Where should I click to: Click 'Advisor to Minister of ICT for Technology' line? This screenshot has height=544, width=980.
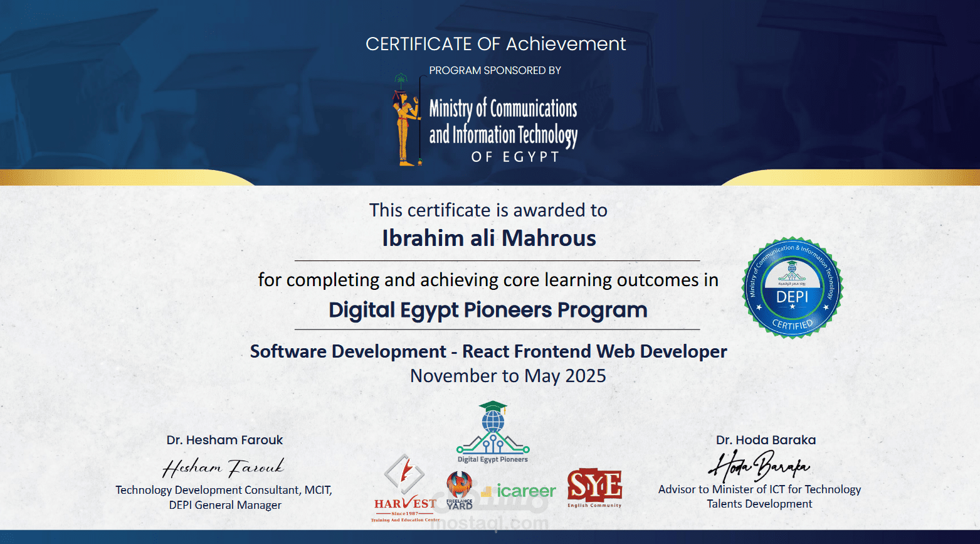pos(760,489)
